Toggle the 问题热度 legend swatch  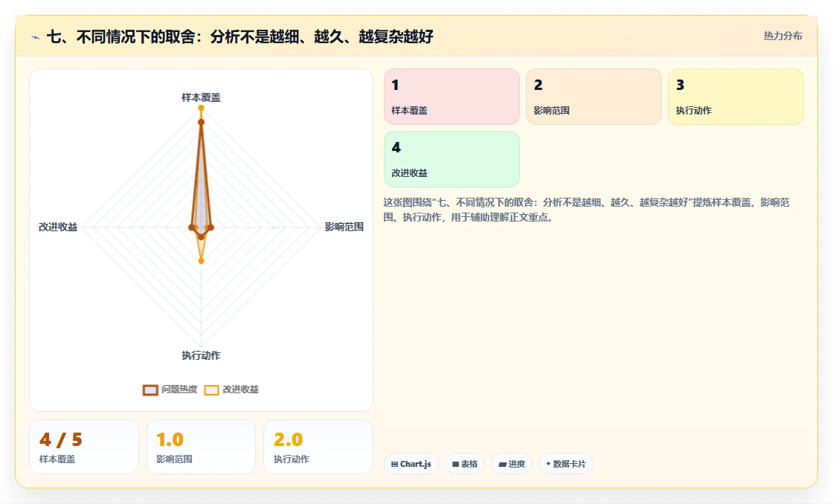(150, 390)
